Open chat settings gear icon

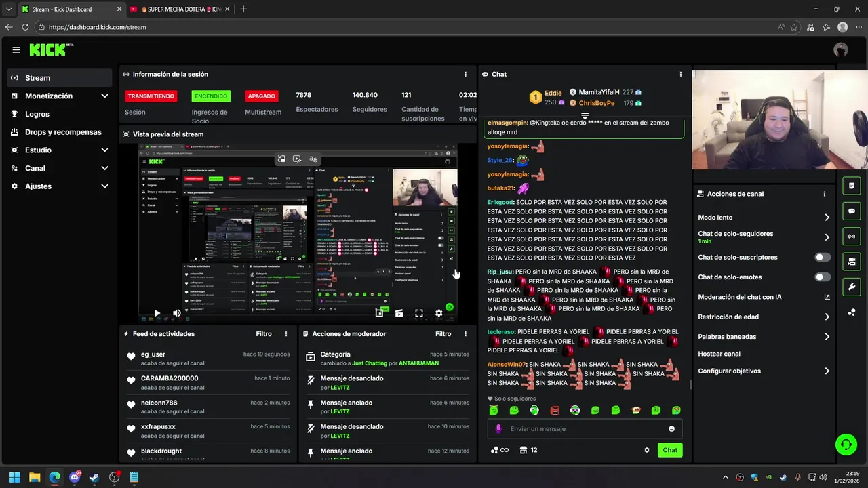click(x=647, y=450)
